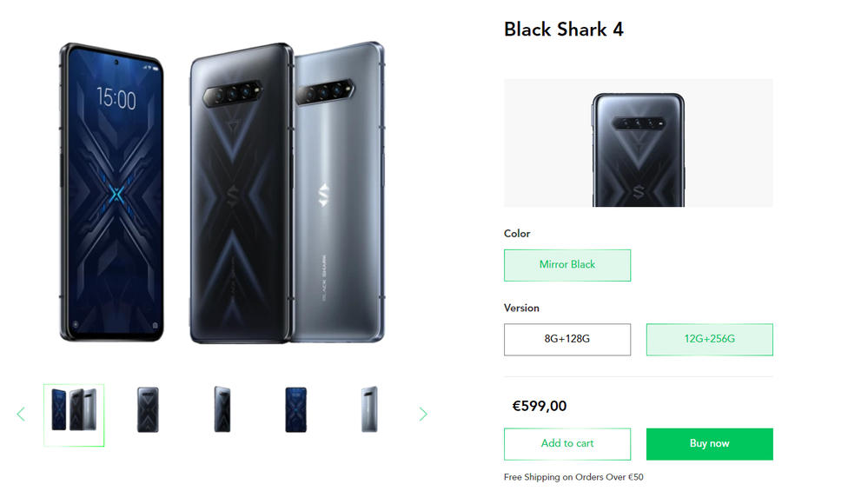Click the color preview image above Color label

tap(638, 143)
